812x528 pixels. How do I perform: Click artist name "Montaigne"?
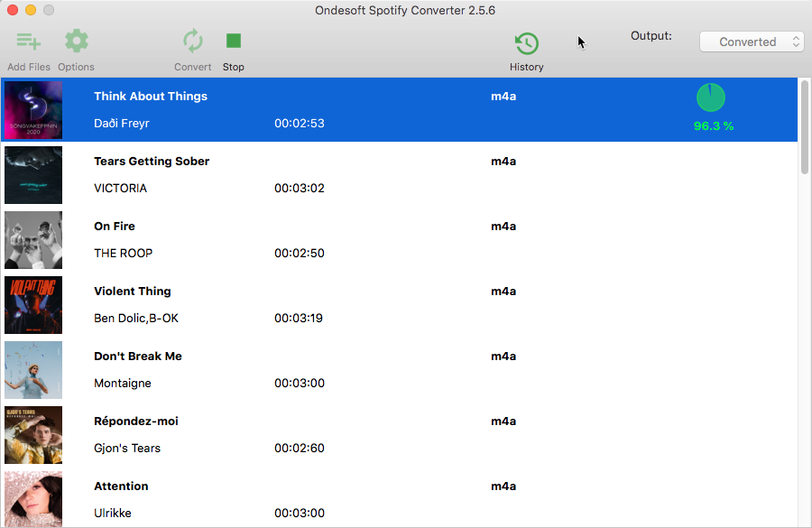tap(123, 383)
